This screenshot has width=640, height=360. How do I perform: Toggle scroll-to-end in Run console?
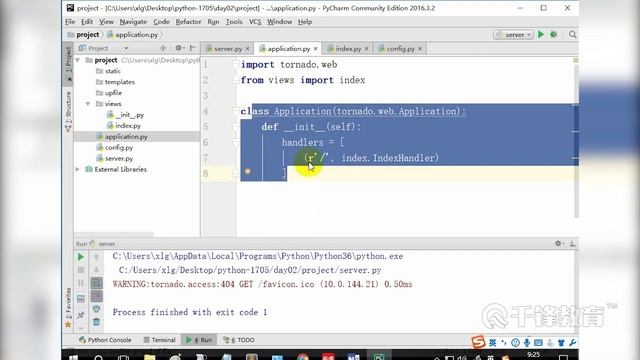click(x=96, y=296)
